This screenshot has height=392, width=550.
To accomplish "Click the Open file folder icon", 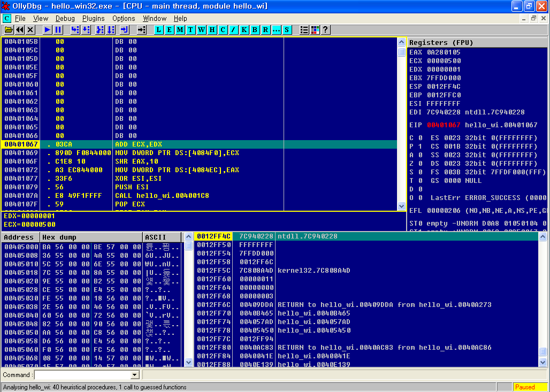I will (9, 30).
